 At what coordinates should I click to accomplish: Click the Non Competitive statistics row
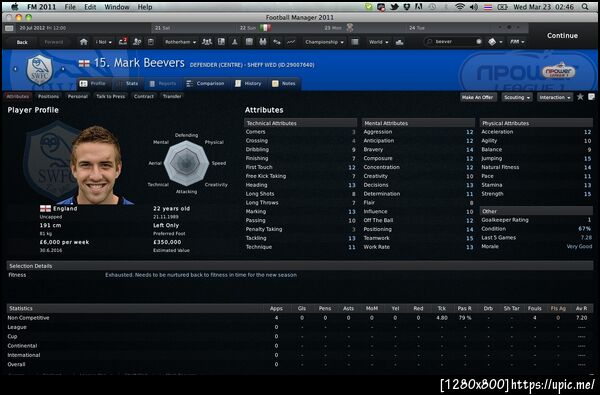click(299, 318)
